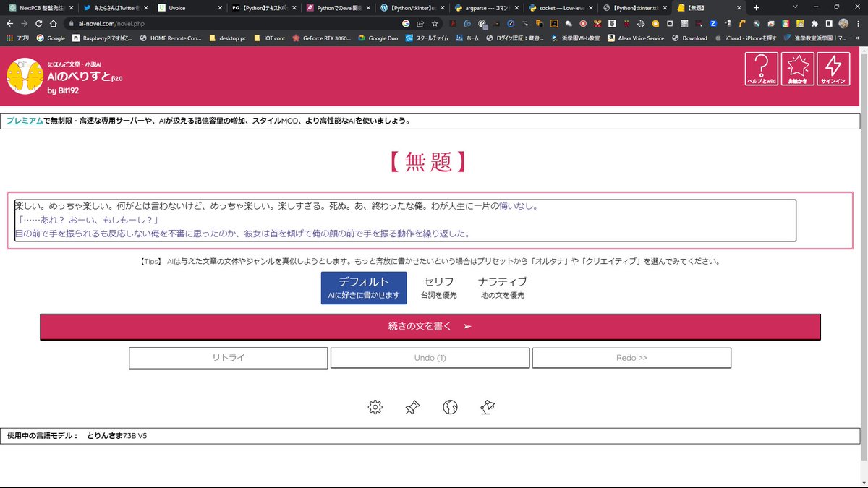The height and width of the screenshot is (488, 868).
Task: Open the globe icon in the bottom toolbar
Action: [x=450, y=407]
